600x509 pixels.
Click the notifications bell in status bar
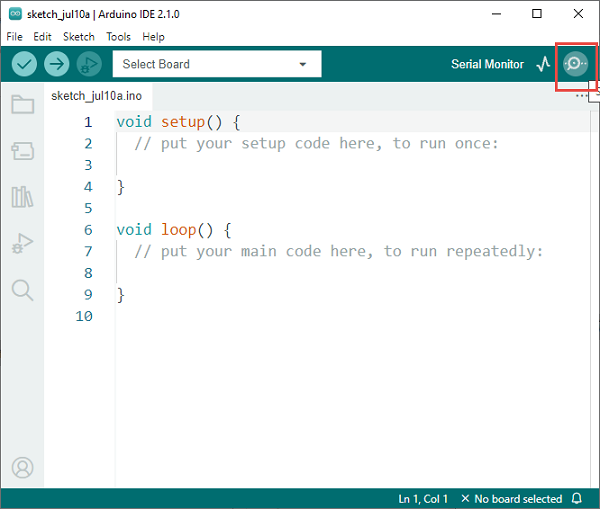[x=577, y=498]
